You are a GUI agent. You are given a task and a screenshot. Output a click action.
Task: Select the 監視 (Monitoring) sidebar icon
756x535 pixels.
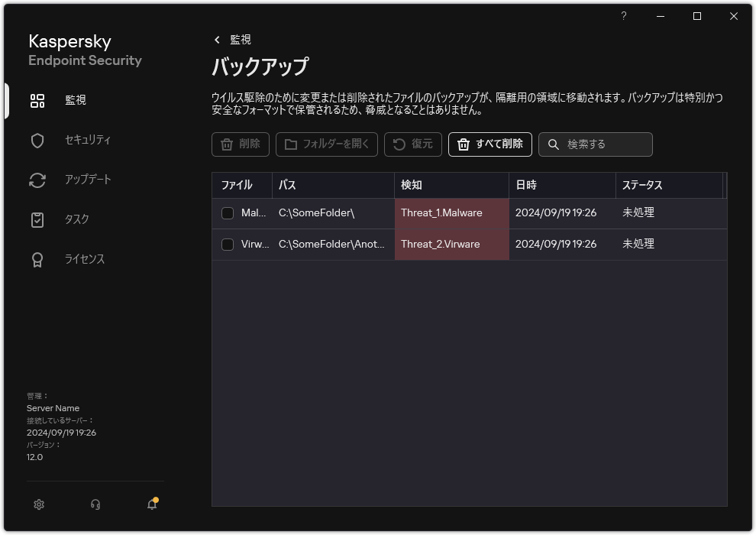[37, 100]
